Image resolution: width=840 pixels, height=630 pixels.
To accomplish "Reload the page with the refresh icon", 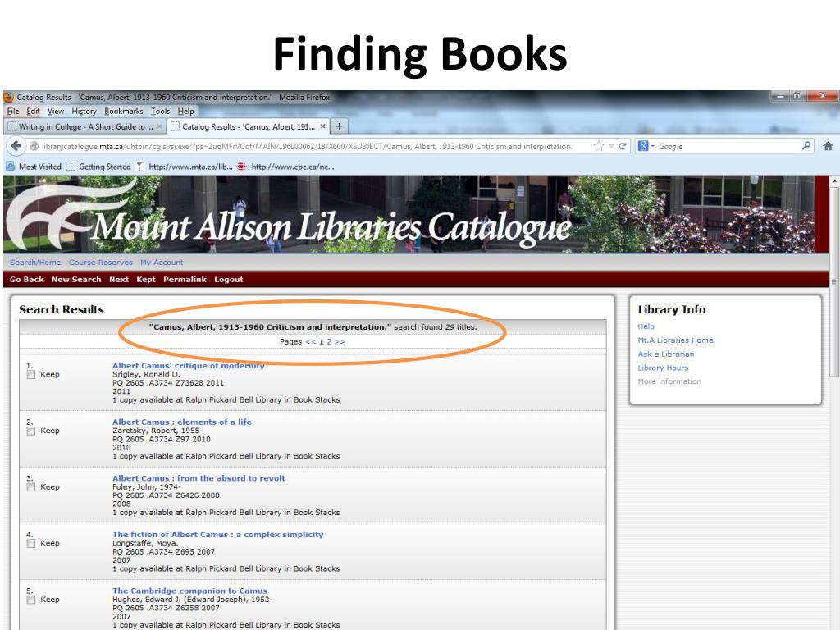I will coord(623,146).
